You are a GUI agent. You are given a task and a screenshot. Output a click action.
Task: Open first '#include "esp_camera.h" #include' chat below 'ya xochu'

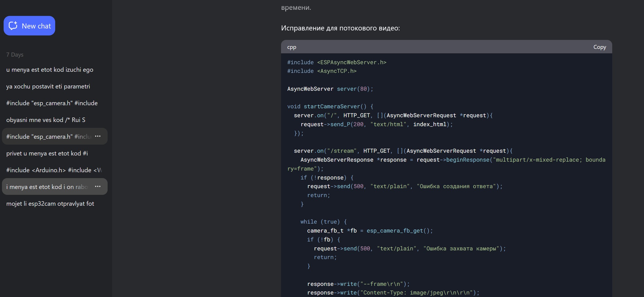click(x=55, y=103)
